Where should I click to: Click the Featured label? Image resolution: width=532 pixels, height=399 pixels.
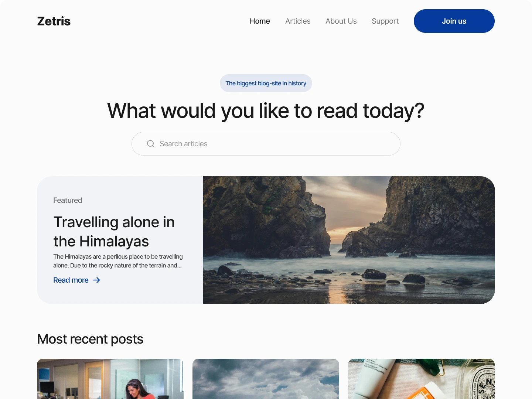click(68, 200)
